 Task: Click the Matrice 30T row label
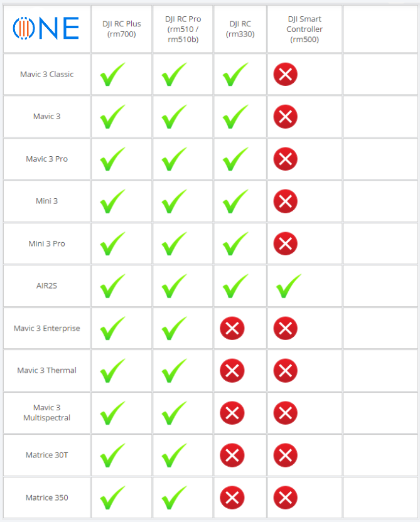(47, 455)
